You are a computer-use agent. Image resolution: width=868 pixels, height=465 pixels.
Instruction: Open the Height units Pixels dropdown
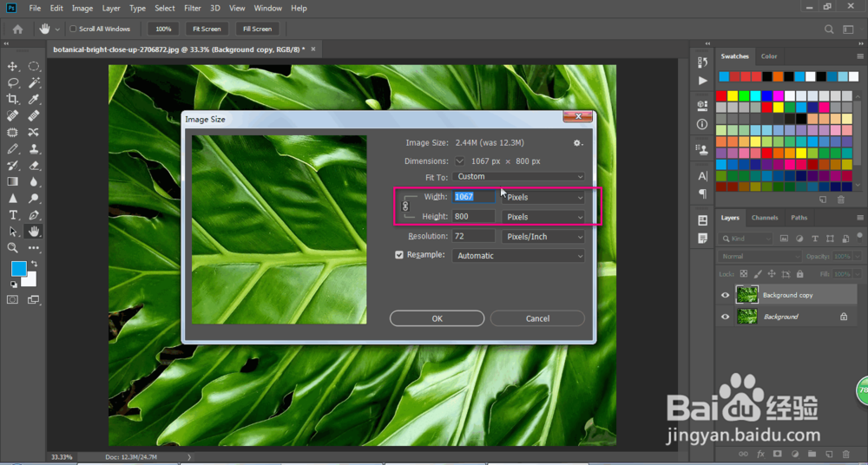[543, 217]
